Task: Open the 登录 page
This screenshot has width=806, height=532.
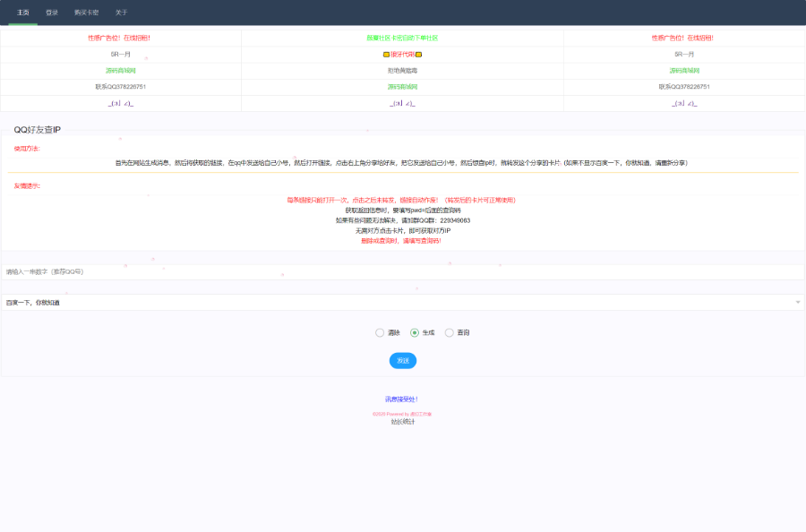Action: pos(52,13)
